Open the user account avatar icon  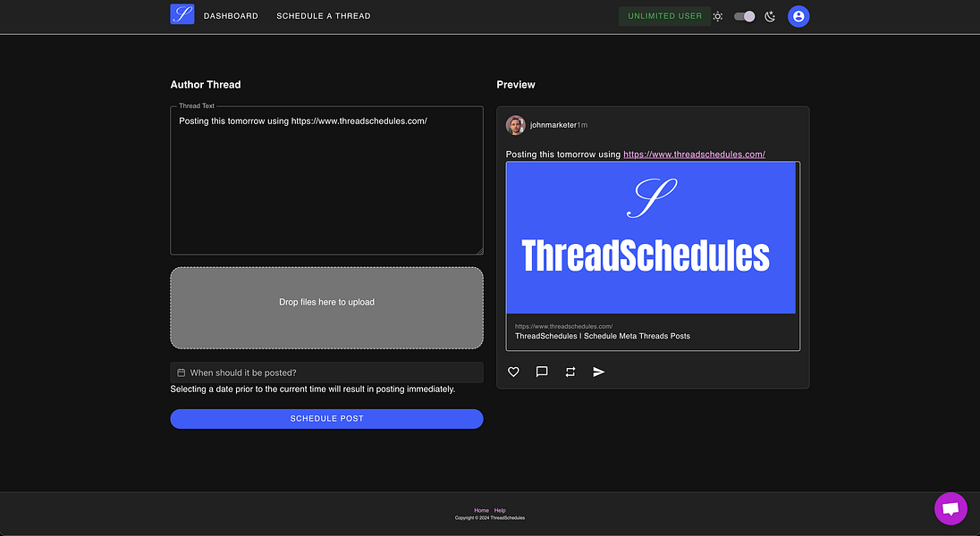(798, 16)
